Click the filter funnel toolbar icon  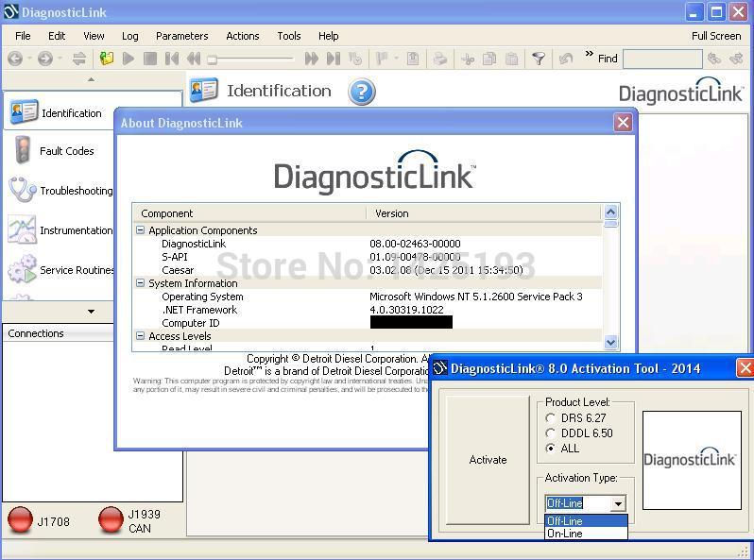(538, 59)
